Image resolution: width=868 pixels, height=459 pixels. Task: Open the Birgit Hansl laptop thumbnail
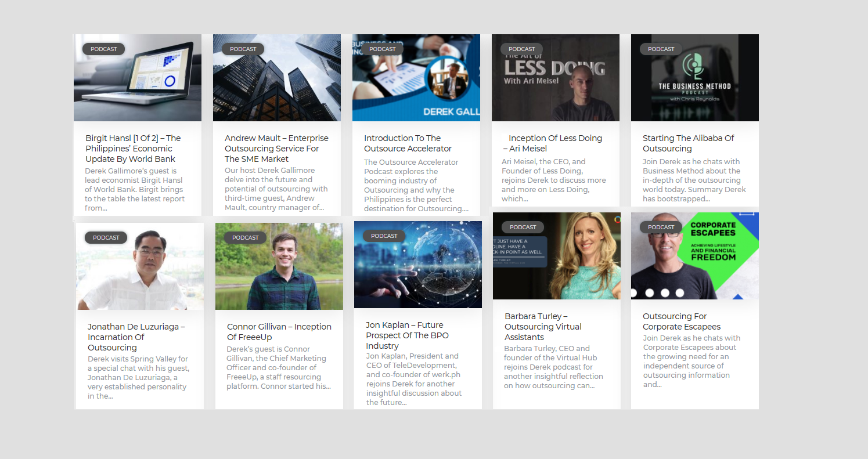point(138,78)
